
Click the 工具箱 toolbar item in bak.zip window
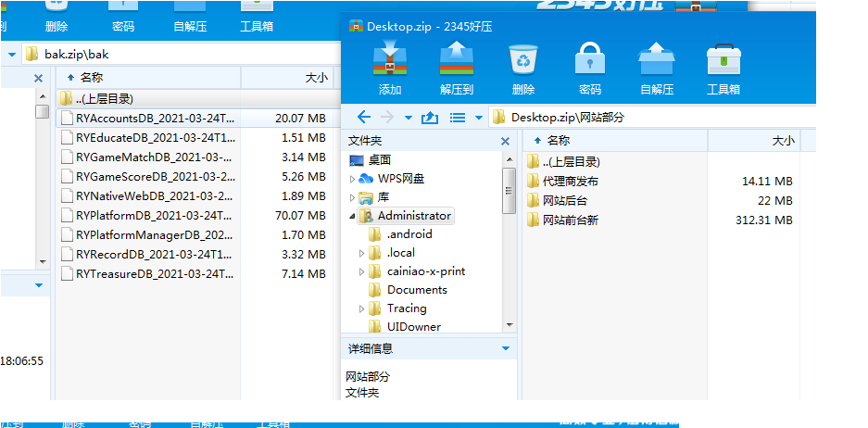tap(257, 18)
